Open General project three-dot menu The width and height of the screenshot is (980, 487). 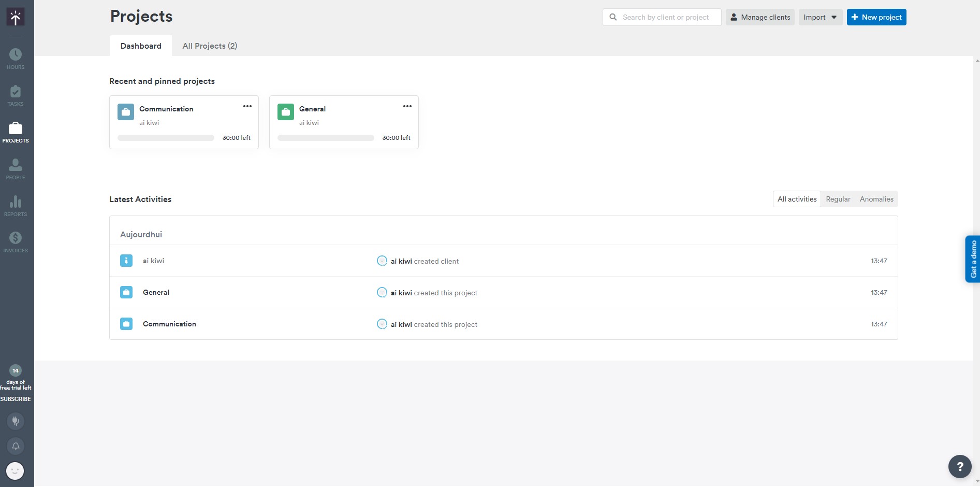[x=407, y=106]
